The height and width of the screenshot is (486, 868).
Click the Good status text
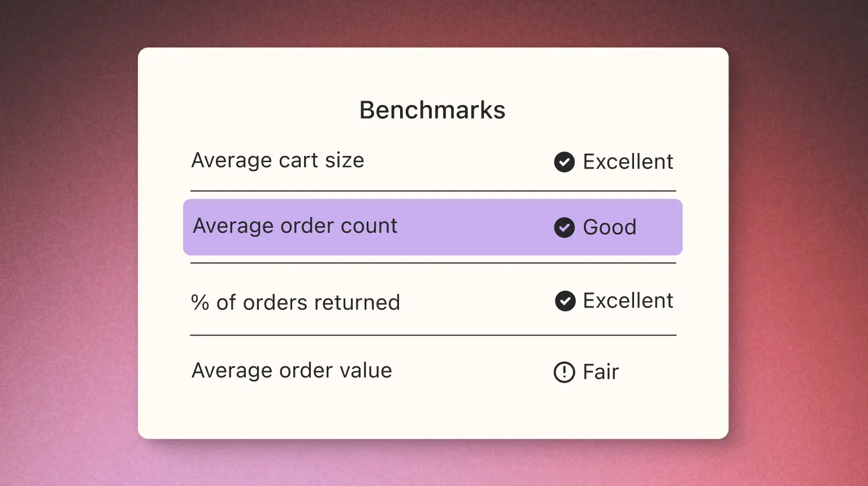[x=609, y=227]
